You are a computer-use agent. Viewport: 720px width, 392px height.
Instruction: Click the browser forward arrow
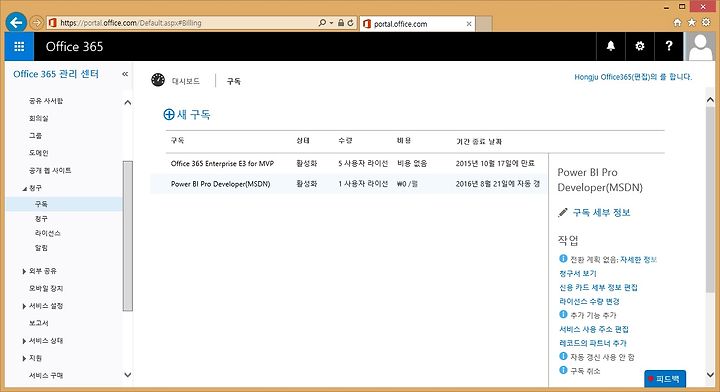pyautogui.click(x=36, y=22)
